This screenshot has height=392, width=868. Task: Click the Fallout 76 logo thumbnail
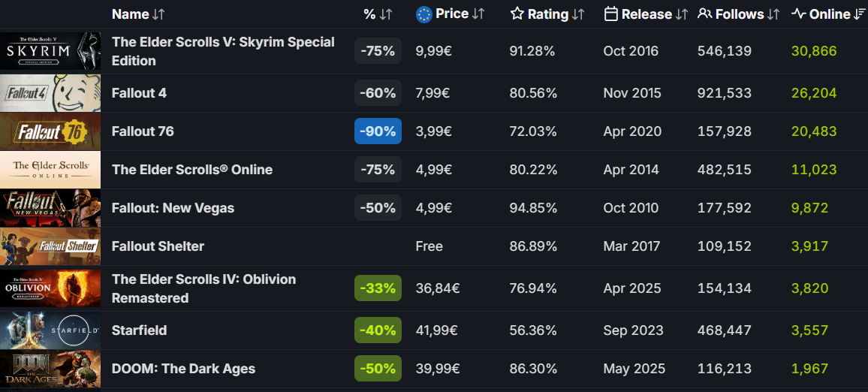click(50, 131)
